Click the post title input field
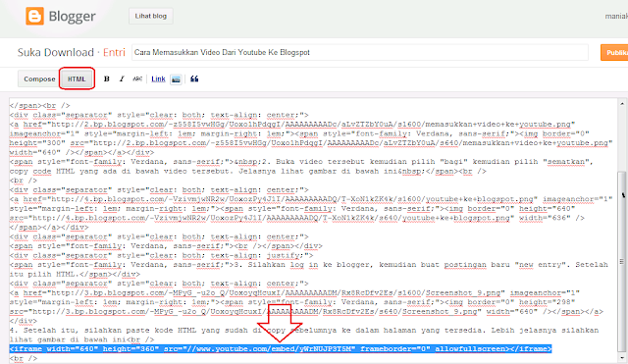628x364 pixels. point(360,52)
